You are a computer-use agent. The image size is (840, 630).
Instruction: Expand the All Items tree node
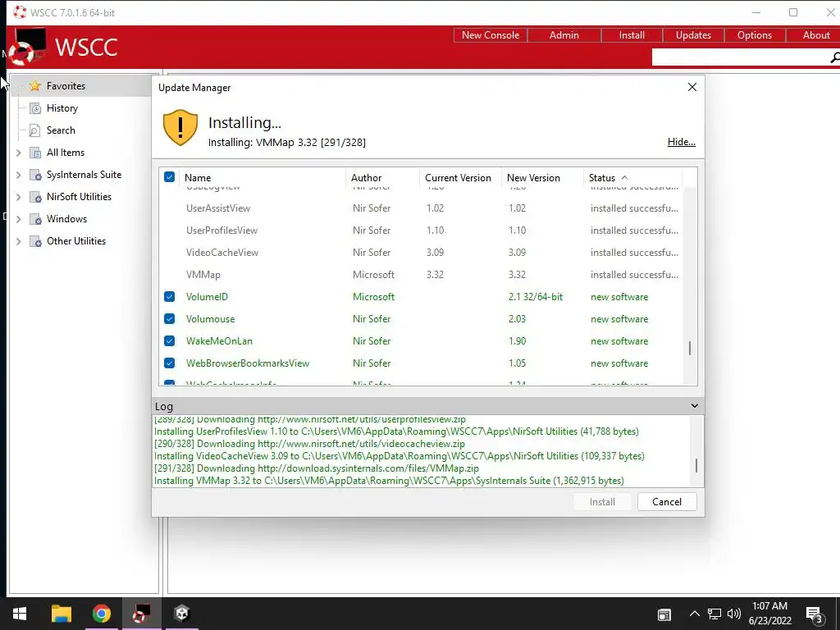[19, 153]
